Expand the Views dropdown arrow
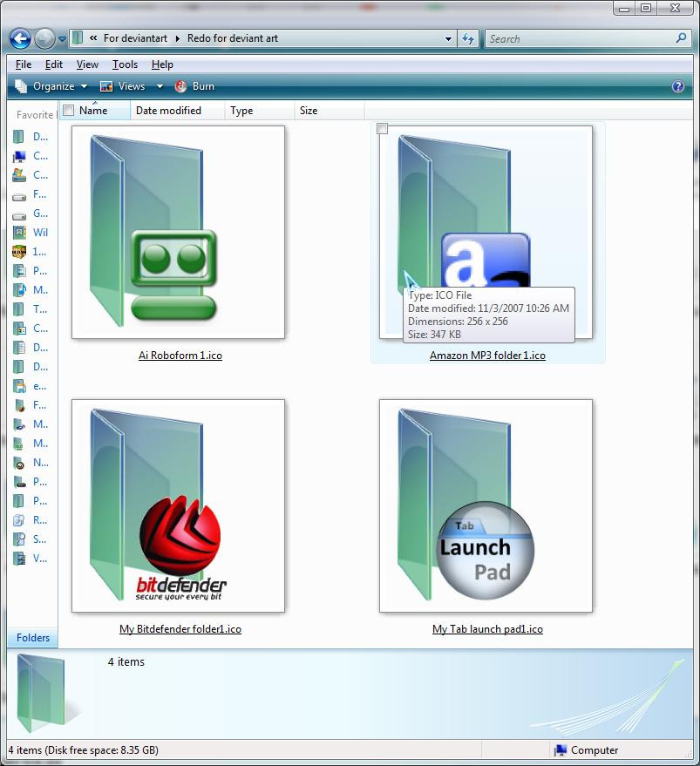Image resolution: width=700 pixels, height=766 pixels. coord(160,86)
